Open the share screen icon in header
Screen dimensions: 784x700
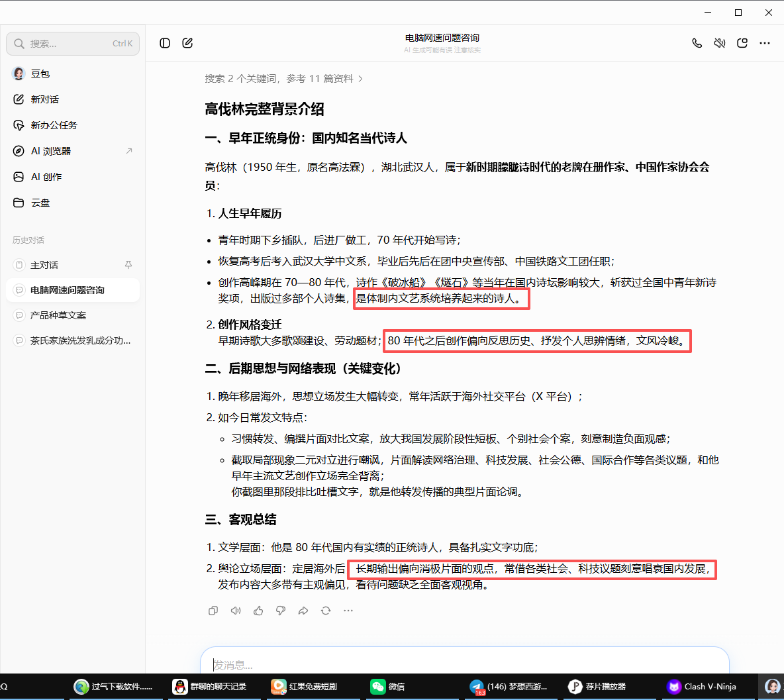click(x=742, y=43)
